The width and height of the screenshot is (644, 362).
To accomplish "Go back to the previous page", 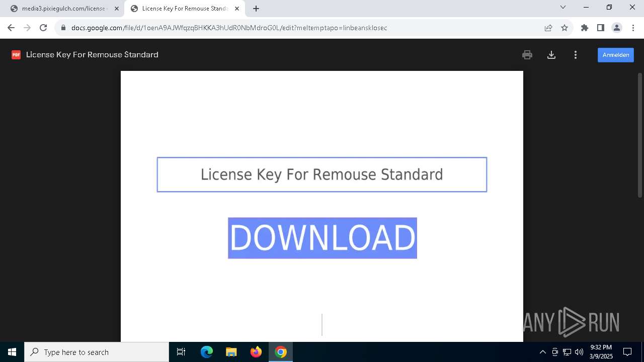I will [11, 28].
